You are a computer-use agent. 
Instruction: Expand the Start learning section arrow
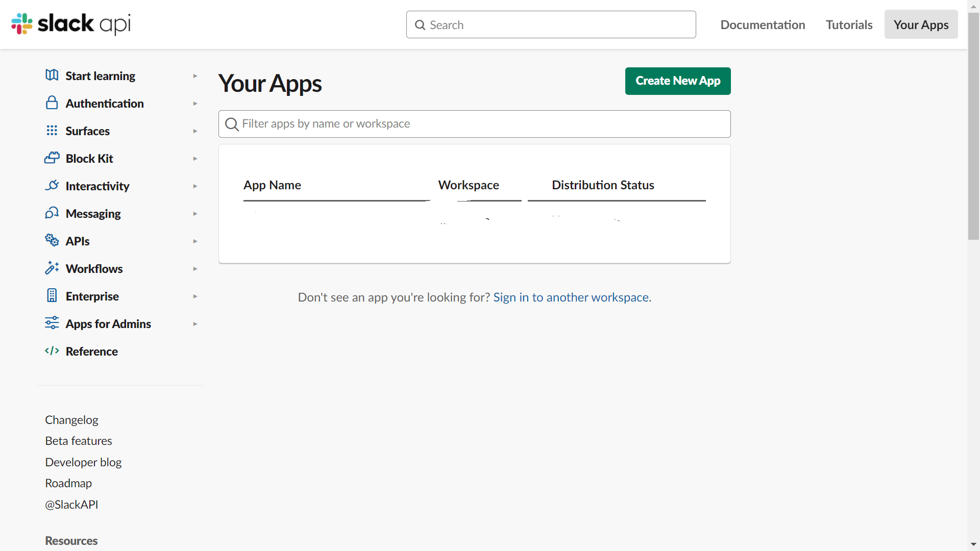[195, 76]
